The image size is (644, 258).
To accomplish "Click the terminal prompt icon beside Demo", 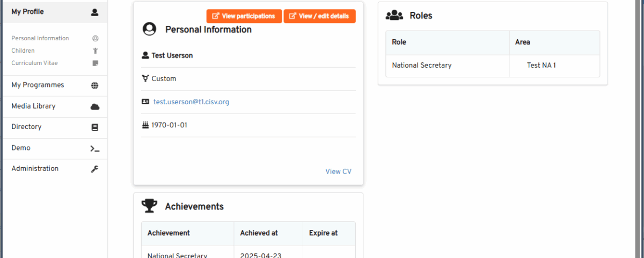I will (95, 148).
